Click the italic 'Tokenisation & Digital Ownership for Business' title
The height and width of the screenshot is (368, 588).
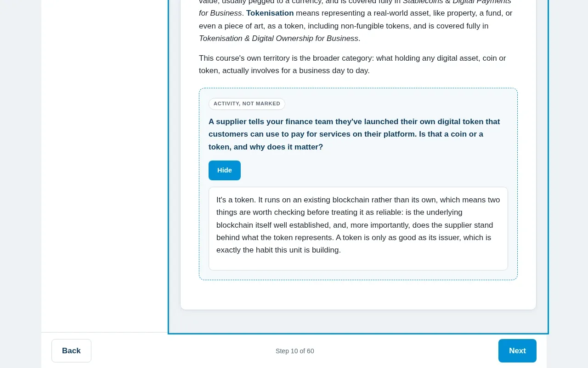(278, 38)
